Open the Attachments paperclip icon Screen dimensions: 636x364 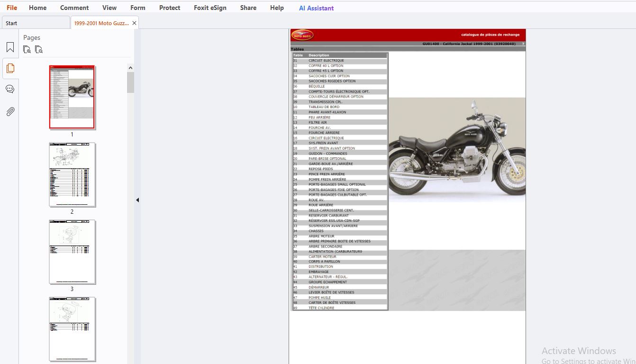[x=10, y=111]
